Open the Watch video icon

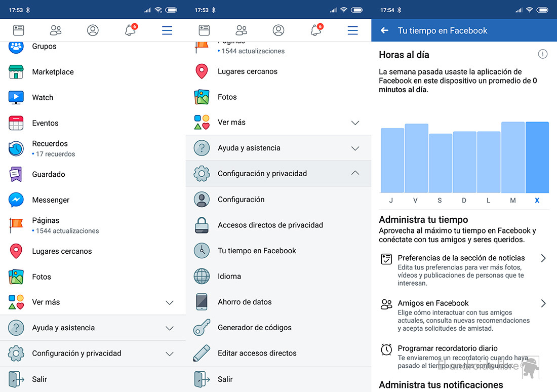[x=16, y=97]
